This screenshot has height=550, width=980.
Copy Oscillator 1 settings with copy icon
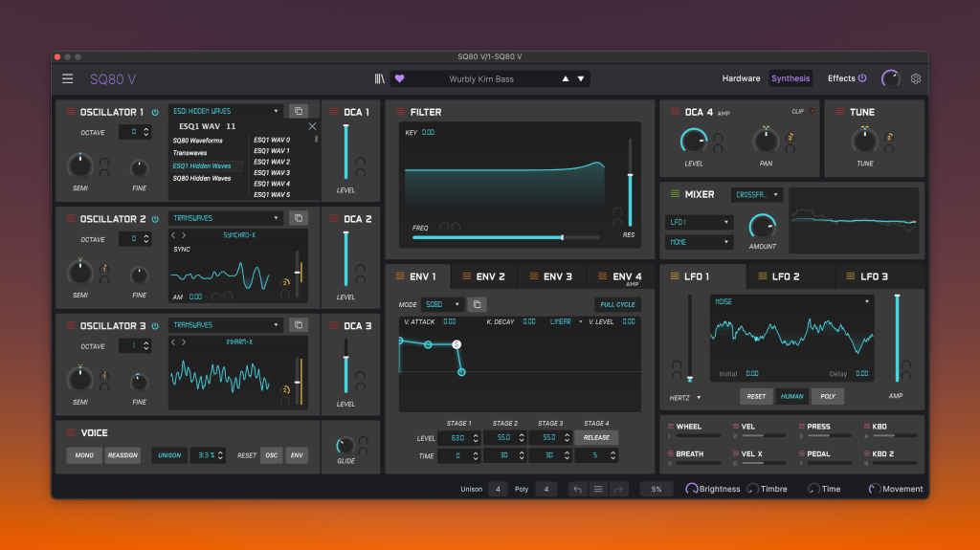pos(299,111)
